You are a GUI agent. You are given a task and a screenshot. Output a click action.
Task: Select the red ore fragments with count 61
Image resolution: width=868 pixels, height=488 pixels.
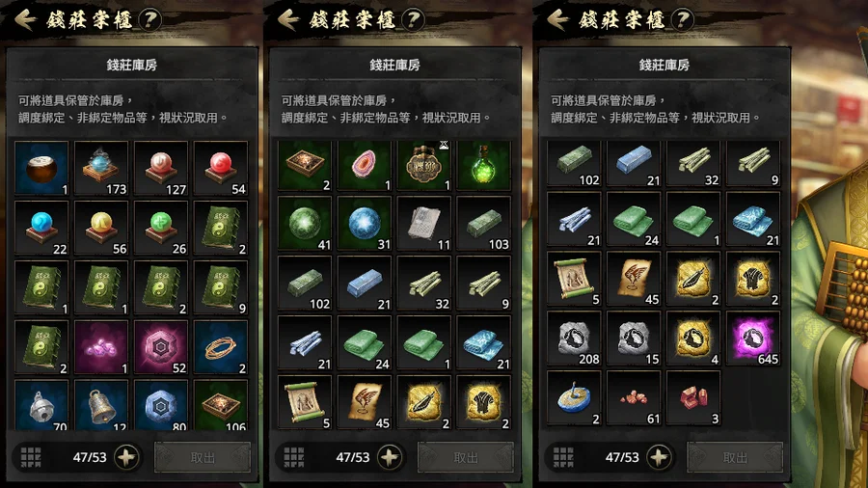(x=634, y=397)
